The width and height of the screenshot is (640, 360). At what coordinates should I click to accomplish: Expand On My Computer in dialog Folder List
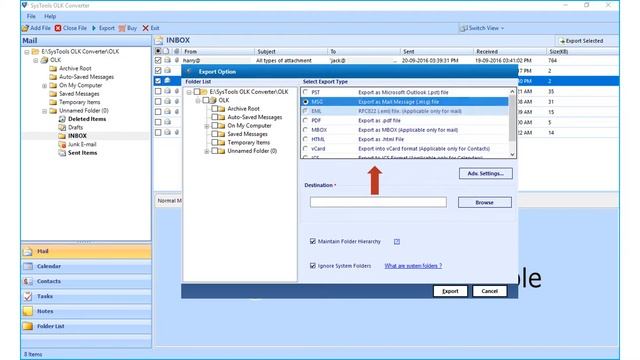(207, 126)
